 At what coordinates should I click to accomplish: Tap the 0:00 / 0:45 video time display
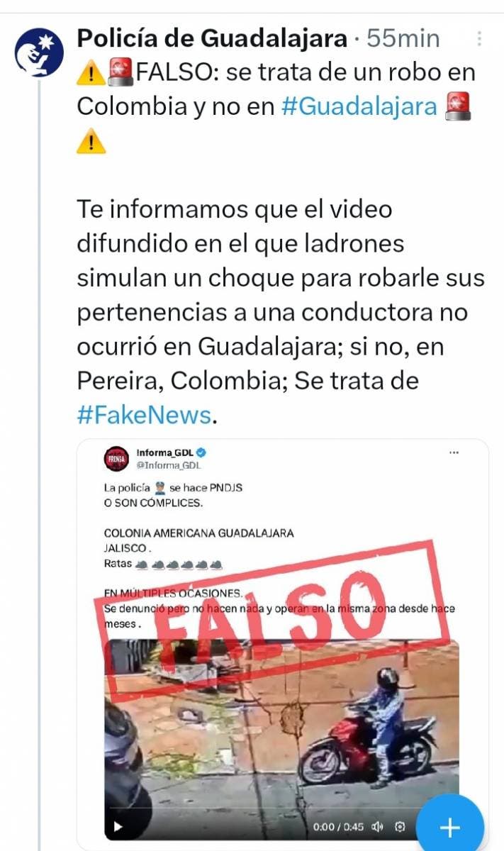[338, 827]
